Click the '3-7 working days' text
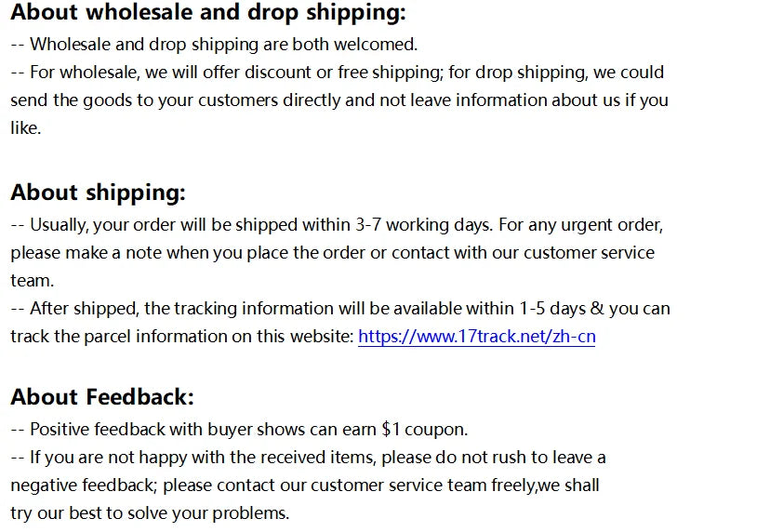 pos(423,225)
